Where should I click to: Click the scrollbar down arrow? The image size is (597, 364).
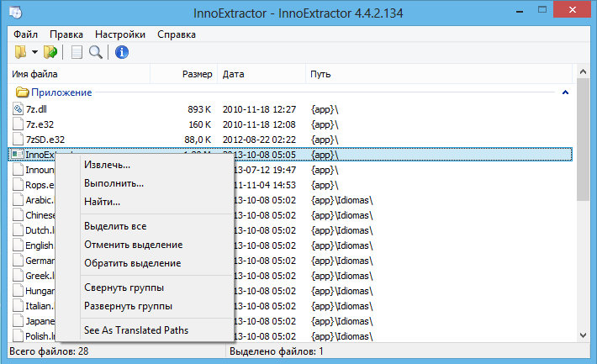(583, 335)
